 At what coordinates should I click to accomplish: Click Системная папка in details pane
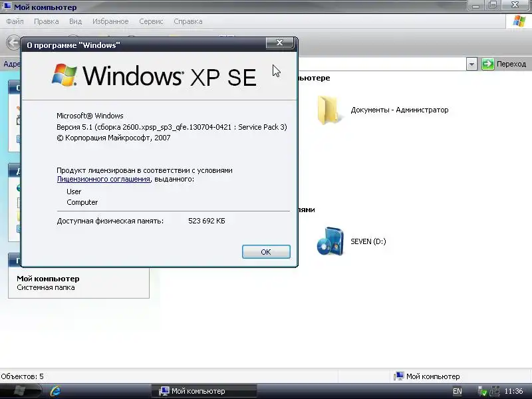pyautogui.click(x=46, y=288)
